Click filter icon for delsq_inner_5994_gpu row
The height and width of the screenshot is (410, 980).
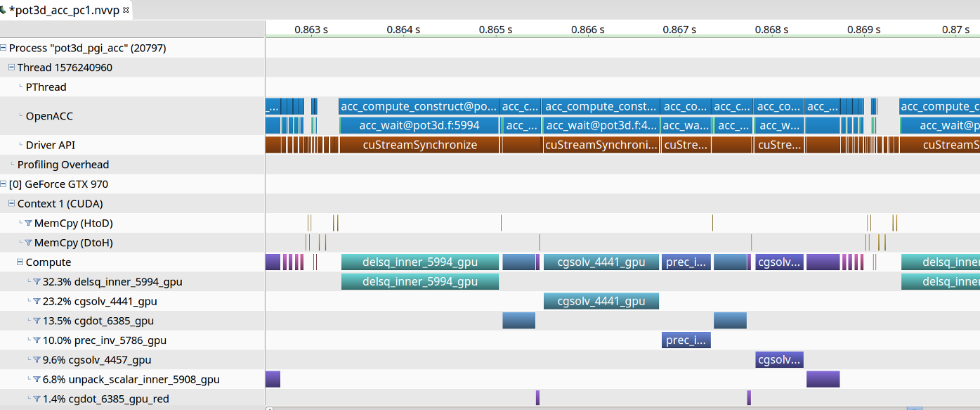(37, 282)
